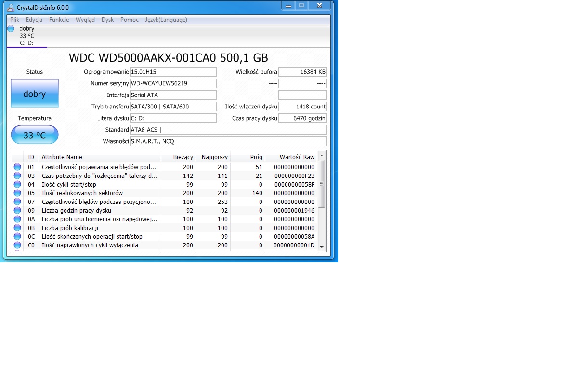
Task: Click the Własności field S.M.A.R.T., NCQ
Action: 228,141
